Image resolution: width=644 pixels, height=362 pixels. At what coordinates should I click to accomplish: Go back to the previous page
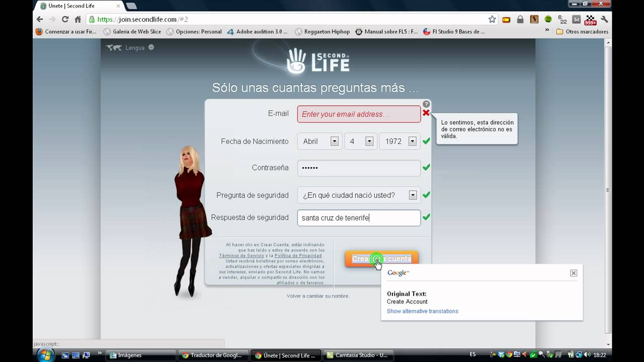[x=40, y=19]
